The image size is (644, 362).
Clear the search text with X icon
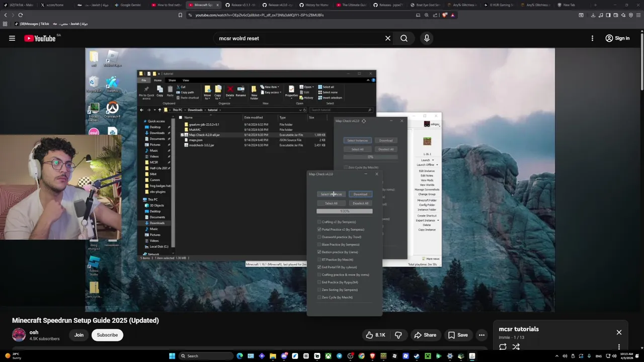[x=388, y=38]
